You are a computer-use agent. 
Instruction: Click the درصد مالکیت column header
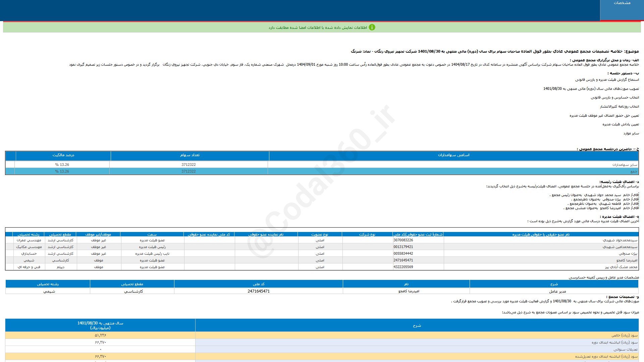pyautogui.click(x=63, y=155)
